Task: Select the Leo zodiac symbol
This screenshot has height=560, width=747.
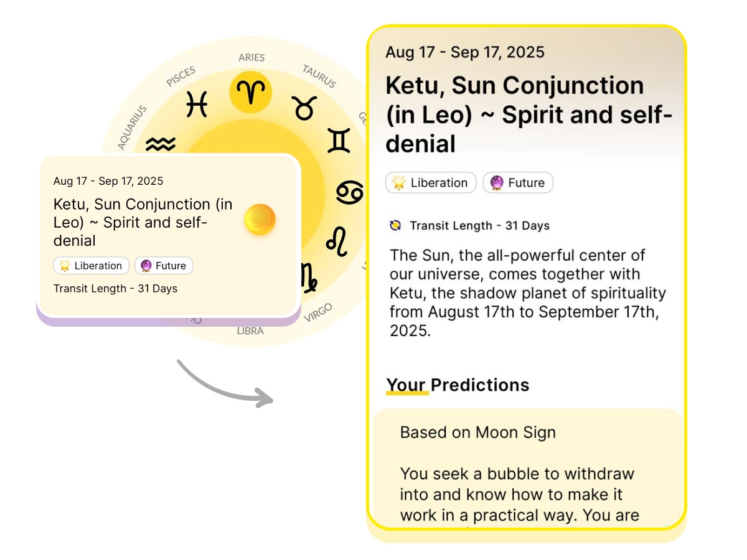Action: click(337, 241)
